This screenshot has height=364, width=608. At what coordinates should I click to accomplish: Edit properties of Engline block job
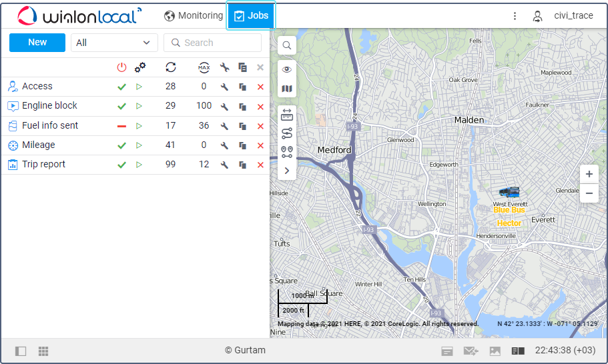click(224, 107)
